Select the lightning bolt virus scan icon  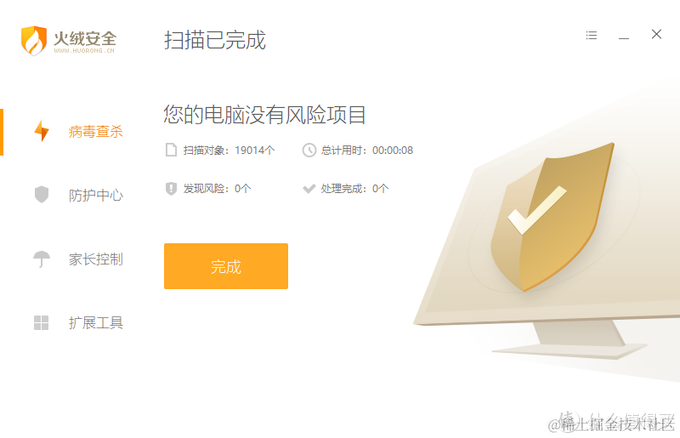click(x=42, y=131)
